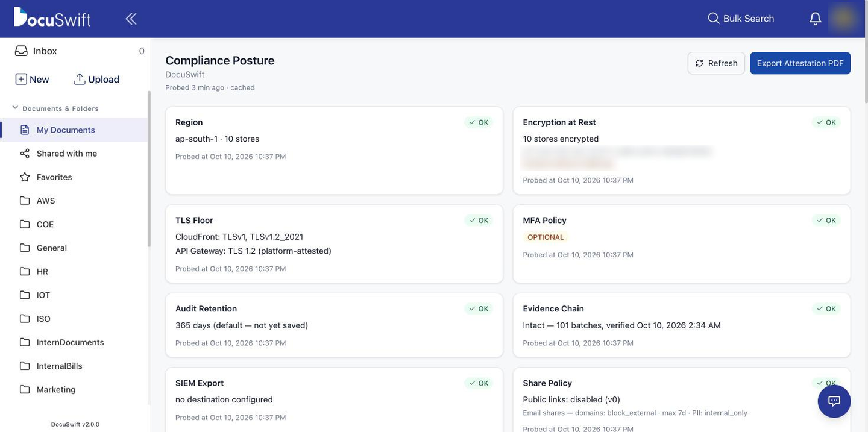Open Shared with me
Viewport: 868px width, 432px height.
tap(74, 154)
